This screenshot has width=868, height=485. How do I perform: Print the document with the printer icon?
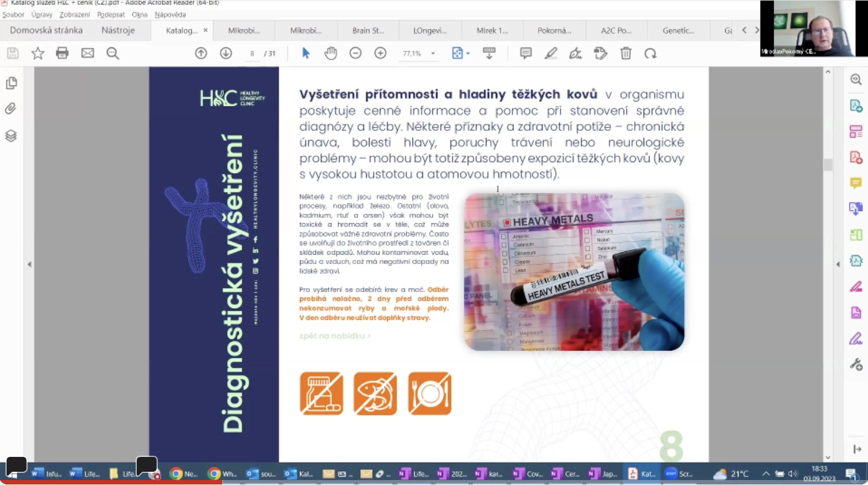(62, 53)
